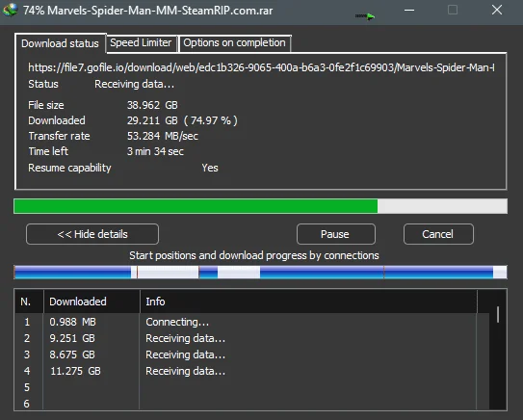This screenshot has width=523, height=420.
Task: Click the green overall progress bar
Action: tap(260, 206)
